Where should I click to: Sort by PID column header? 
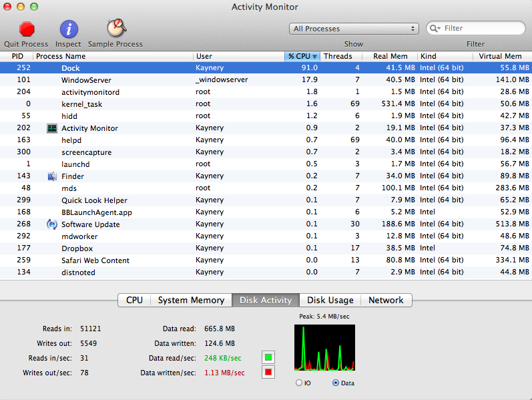coord(17,56)
